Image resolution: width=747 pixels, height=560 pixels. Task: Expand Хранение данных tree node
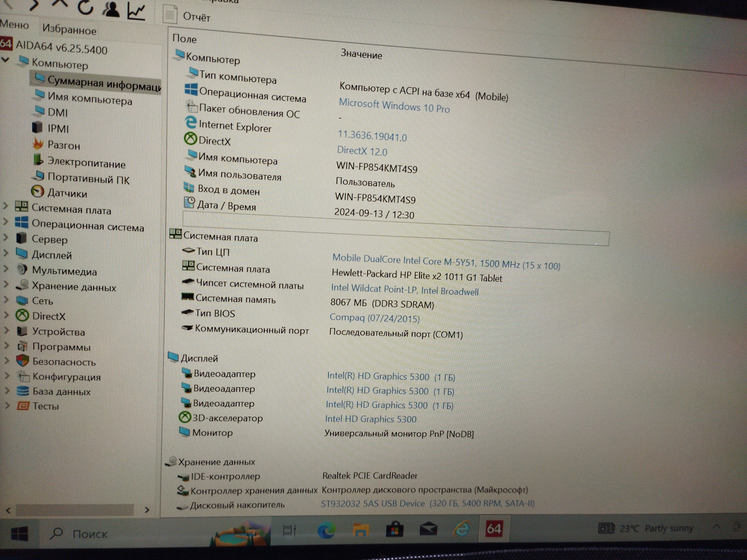point(5,284)
